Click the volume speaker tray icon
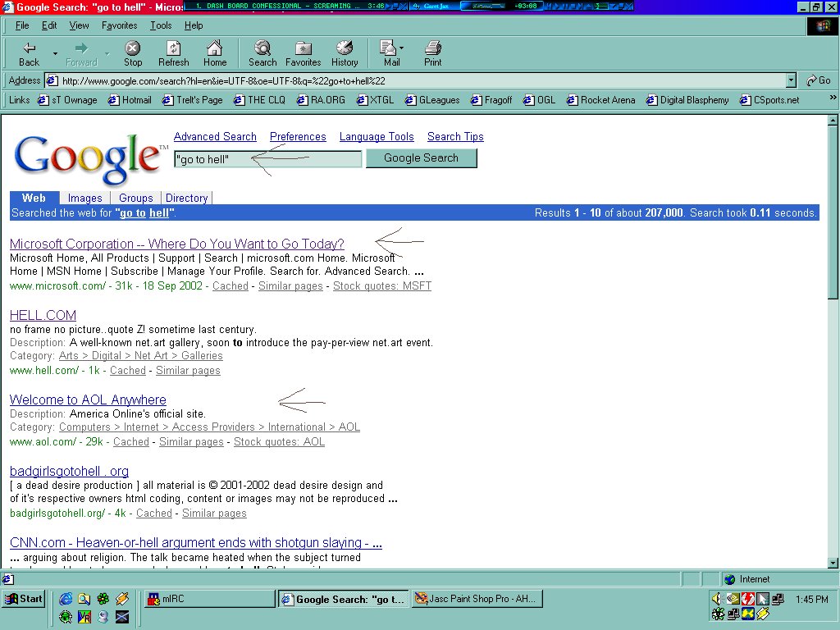 (717, 598)
